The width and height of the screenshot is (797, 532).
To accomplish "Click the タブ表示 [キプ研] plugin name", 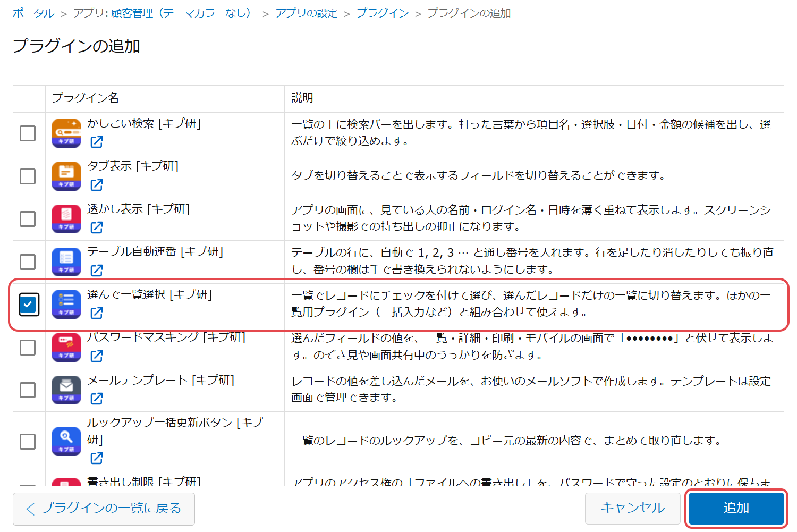I will [x=133, y=166].
